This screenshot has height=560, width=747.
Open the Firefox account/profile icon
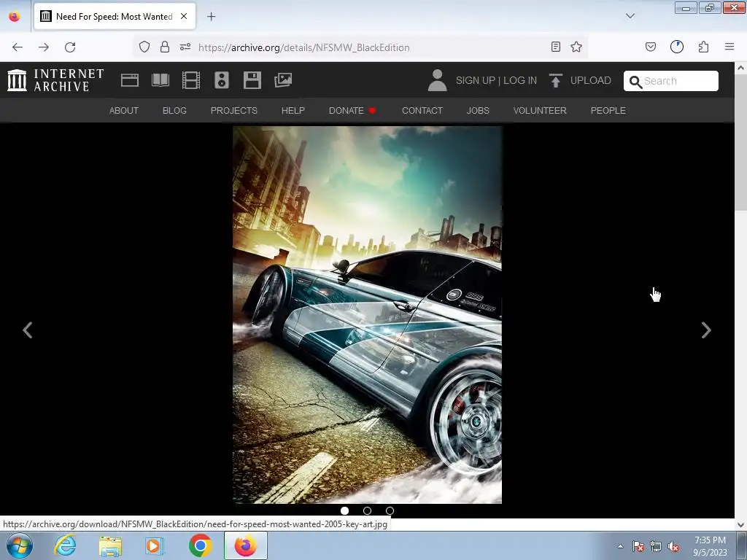[x=677, y=47]
